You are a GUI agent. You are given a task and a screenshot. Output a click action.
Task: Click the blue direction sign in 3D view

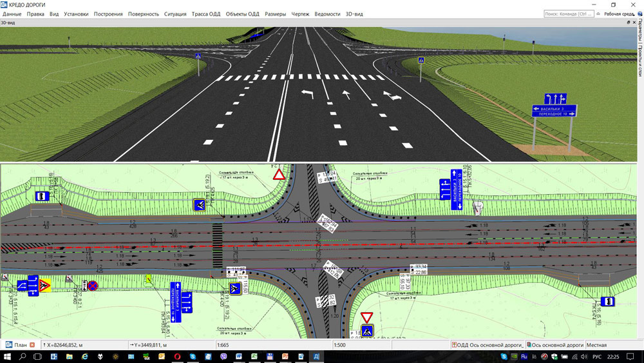(555, 106)
